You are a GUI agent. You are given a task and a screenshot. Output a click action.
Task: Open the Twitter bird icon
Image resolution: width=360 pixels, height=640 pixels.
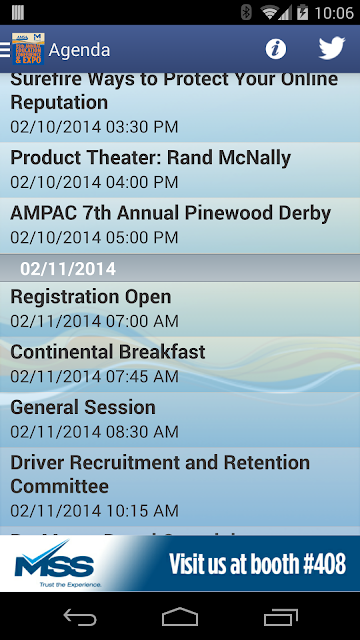tap(332, 49)
